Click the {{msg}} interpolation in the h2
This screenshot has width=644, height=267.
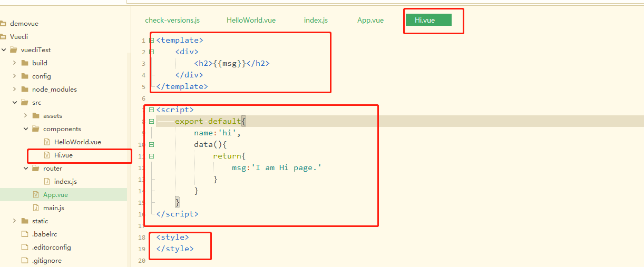click(x=230, y=63)
